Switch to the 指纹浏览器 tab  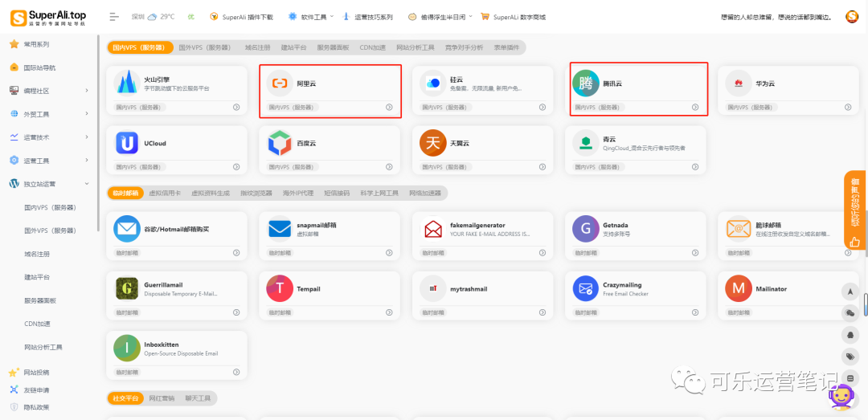coord(256,193)
